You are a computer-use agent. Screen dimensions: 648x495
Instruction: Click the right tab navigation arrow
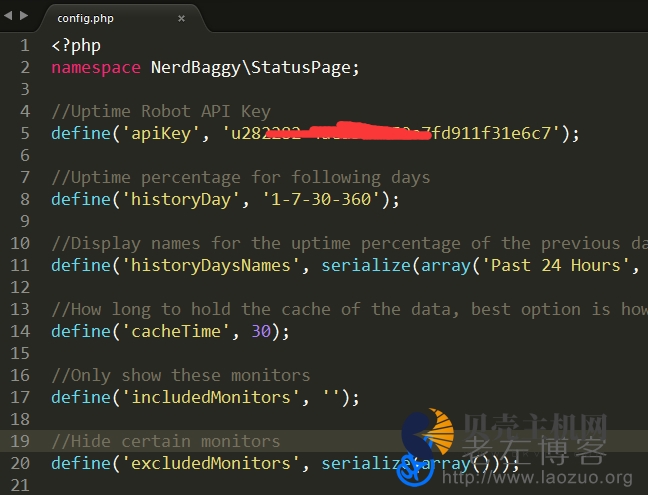(x=23, y=17)
